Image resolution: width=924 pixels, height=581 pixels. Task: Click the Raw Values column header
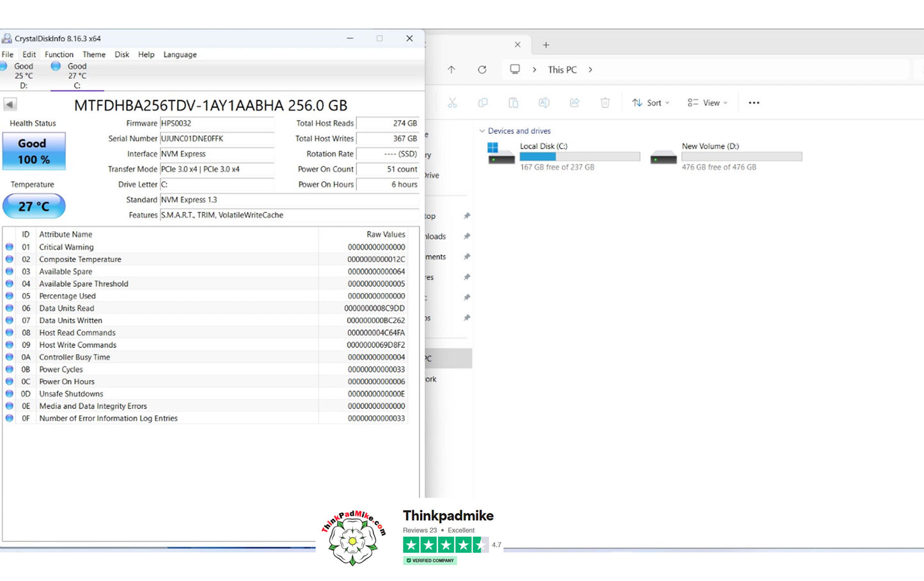(x=386, y=234)
